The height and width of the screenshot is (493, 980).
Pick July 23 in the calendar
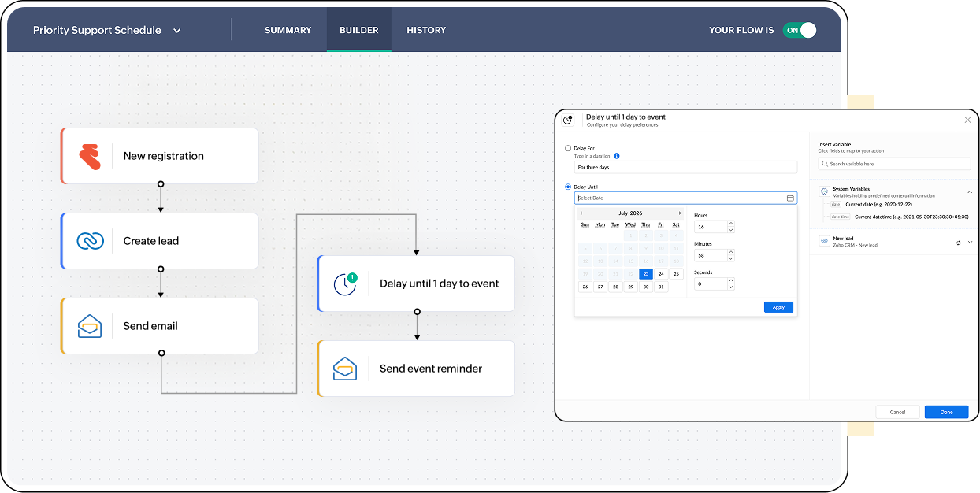pyautogui.click(x=646, y=274)
